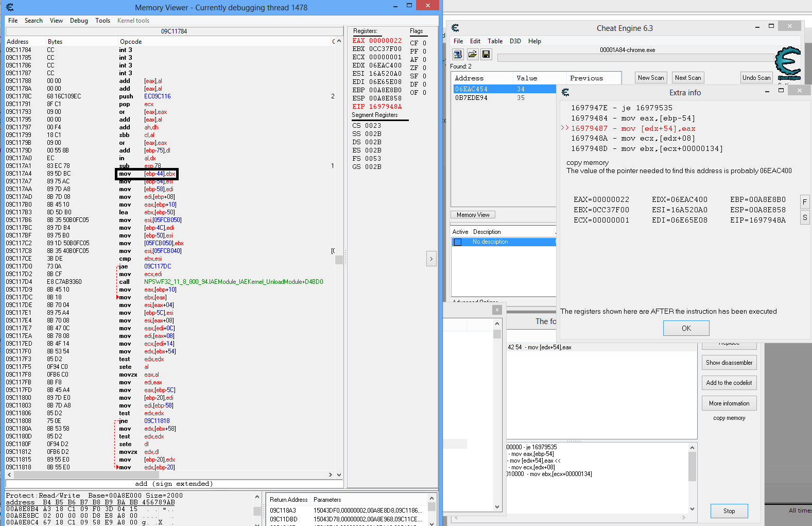Viewport: 812px width, 526px height.
Task: Select address 0B7EDE94 in results list
Action: coord(471,98)
